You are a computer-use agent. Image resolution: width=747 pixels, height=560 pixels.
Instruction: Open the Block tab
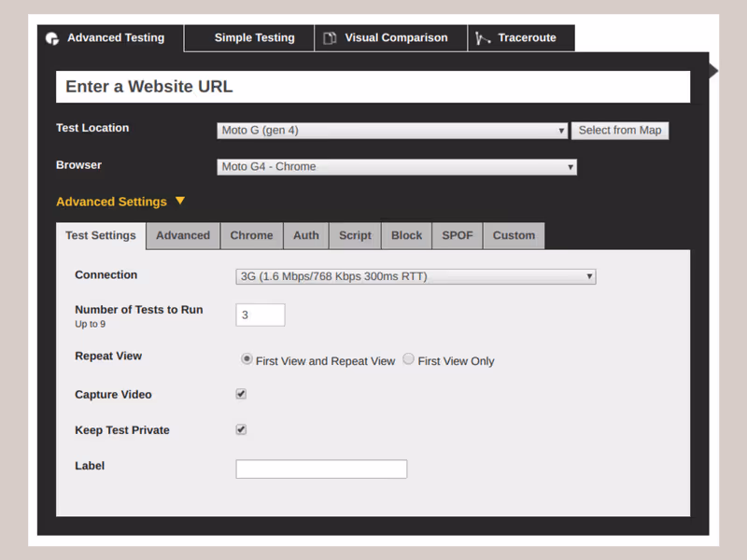(406, 236)
